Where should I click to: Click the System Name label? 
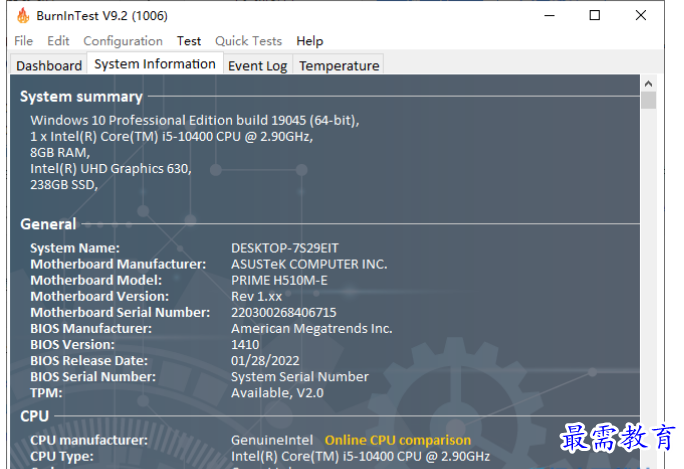(75, 248)
